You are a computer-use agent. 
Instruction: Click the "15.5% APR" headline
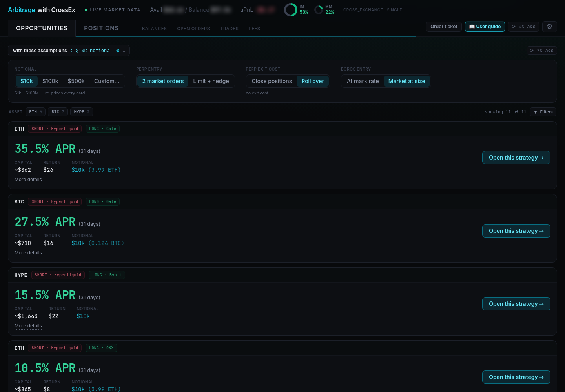45,295
